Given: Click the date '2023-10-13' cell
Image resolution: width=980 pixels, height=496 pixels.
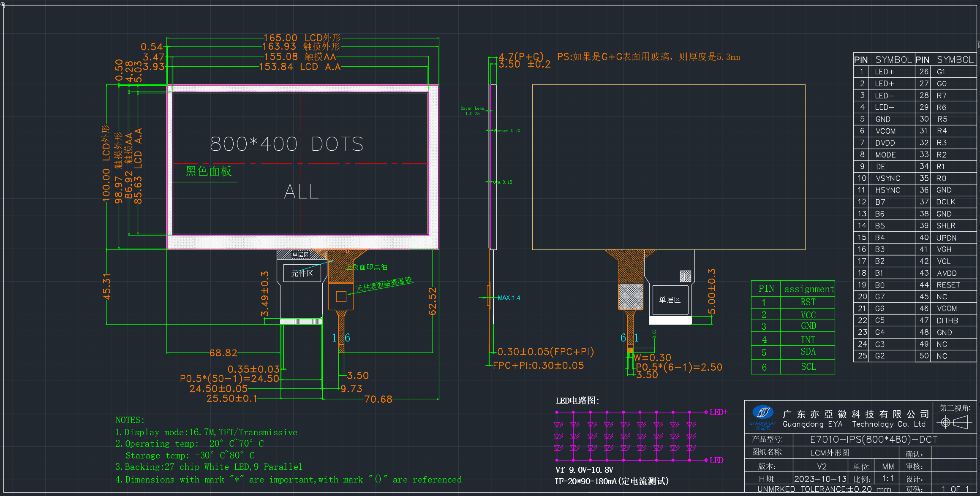Looking at the screenshot, I should (820, 479).
